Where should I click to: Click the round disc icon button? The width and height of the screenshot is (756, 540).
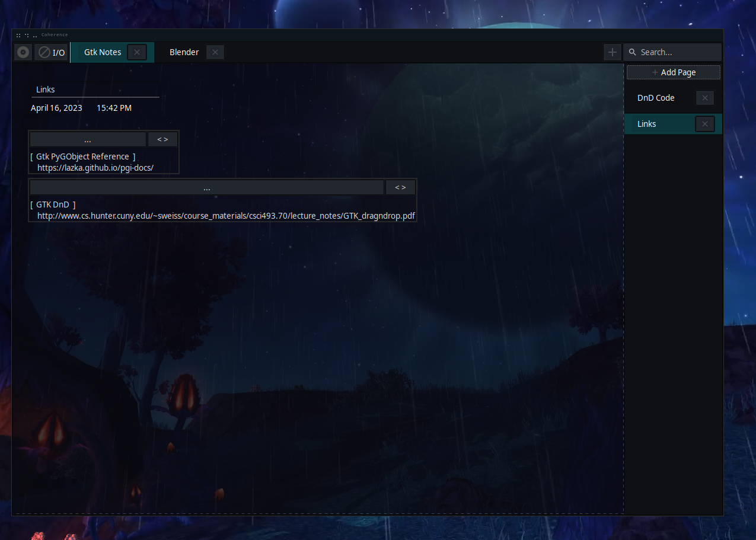click(23, 52)
